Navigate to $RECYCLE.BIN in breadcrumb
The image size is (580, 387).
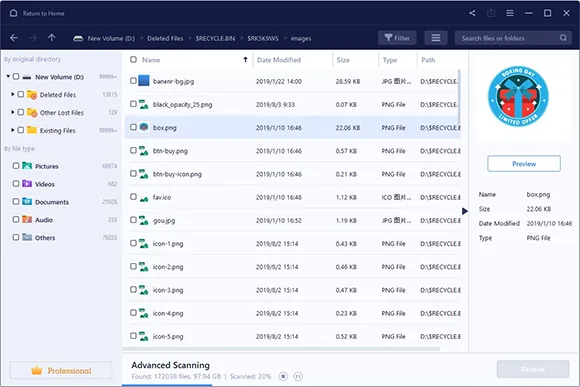[x=215, y=38]
